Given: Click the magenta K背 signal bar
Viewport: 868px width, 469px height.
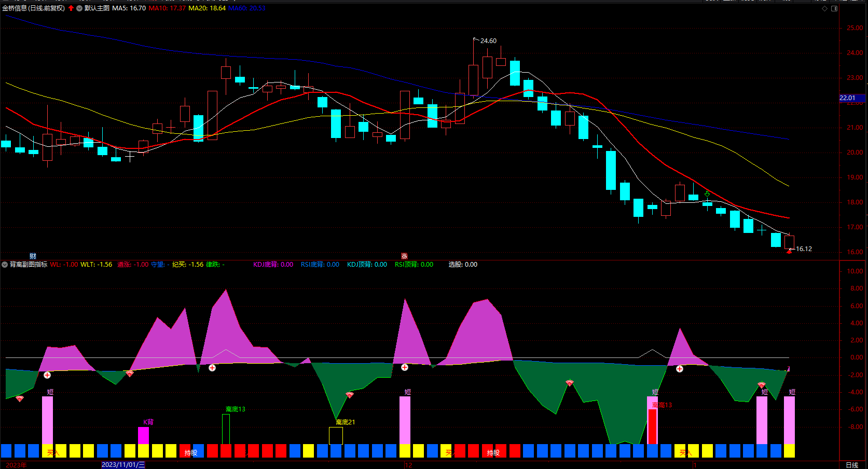Looking at the screenshot, I should click(143, 435).
